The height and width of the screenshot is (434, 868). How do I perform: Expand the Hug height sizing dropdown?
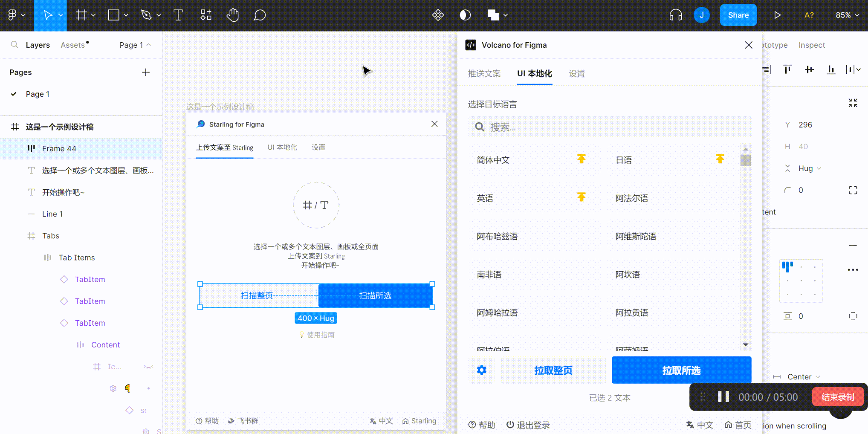(809, 168)
